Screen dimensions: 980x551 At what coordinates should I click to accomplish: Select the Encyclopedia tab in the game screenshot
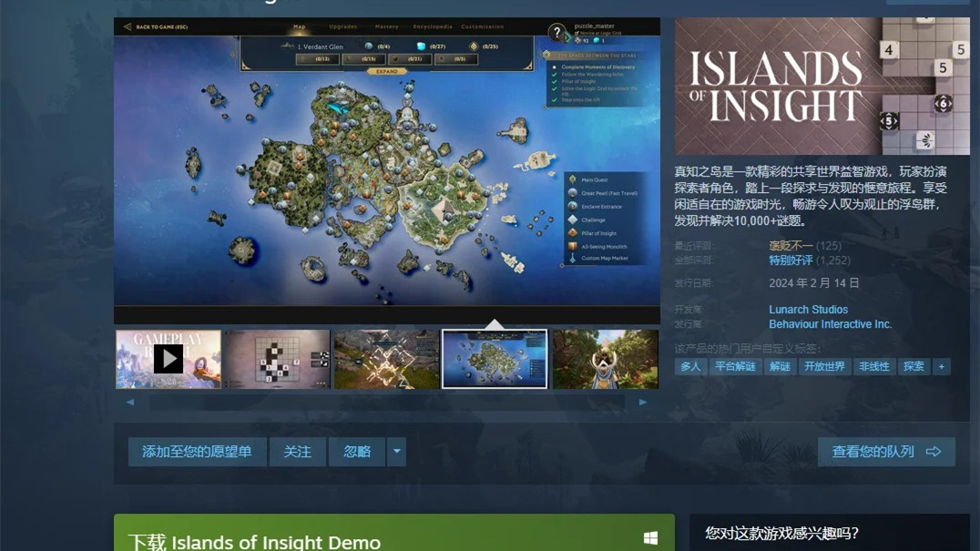(433, 26)
